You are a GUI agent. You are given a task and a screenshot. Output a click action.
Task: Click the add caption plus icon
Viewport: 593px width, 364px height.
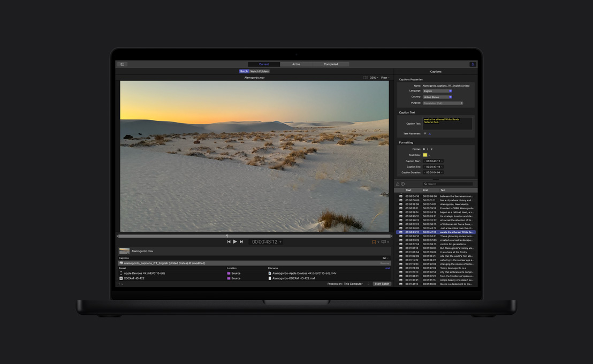tap(402, 184)
